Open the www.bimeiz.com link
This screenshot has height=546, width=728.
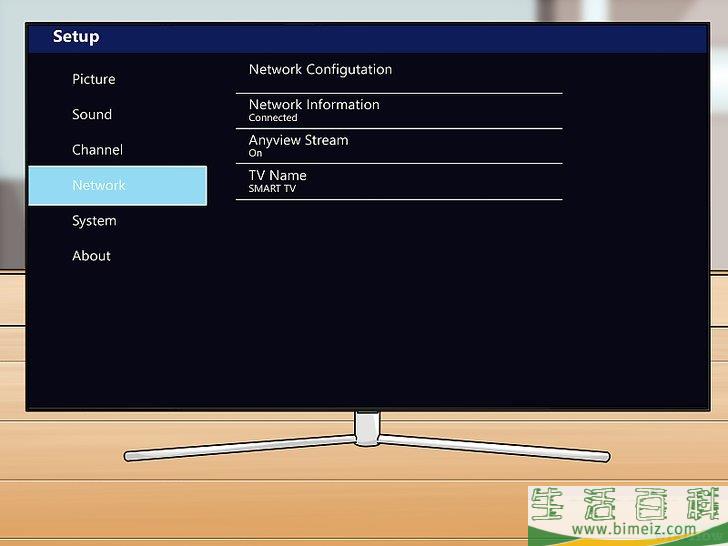tap(625, 529)
